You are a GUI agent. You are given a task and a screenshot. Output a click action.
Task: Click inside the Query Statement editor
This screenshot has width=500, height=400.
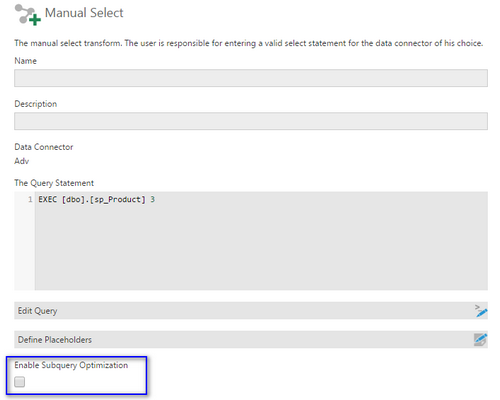(x=261, y=241)
